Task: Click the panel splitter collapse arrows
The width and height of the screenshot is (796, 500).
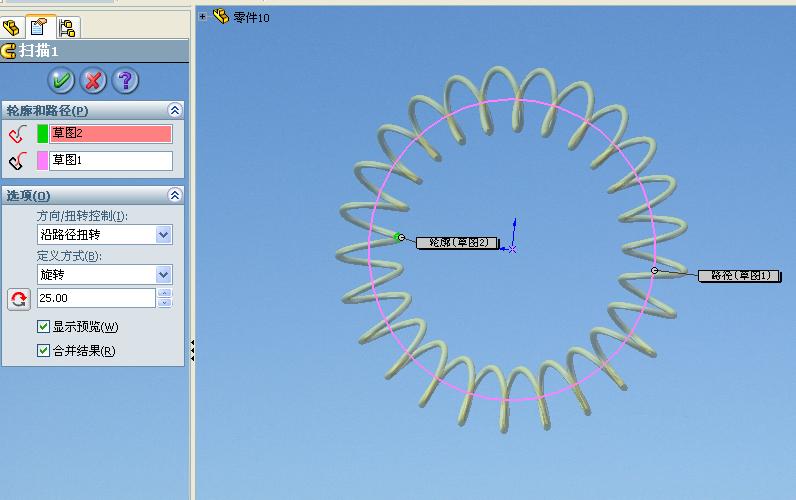Action: (192, 350)
